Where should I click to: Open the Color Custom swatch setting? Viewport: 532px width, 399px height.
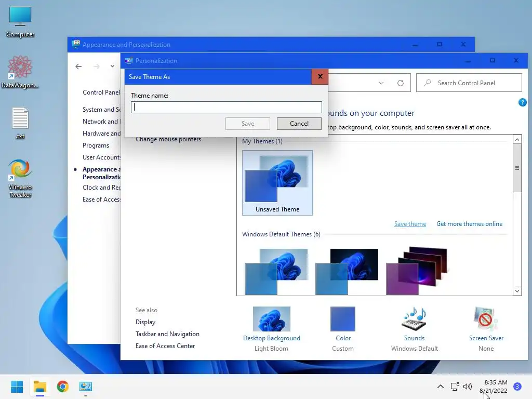(x=343, y=329)
